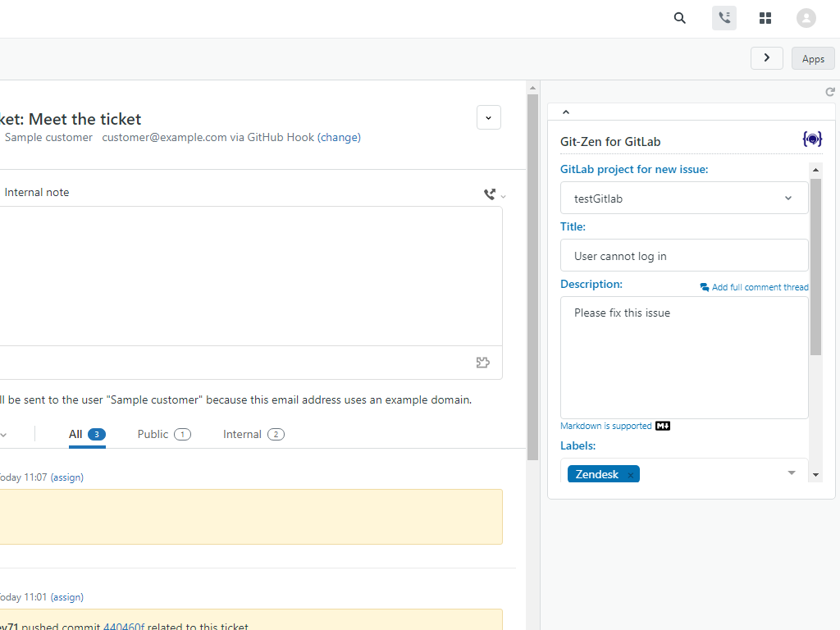Expand the ticket options dropdown
Screen dimensions: 840x630
tap(488, 117)
